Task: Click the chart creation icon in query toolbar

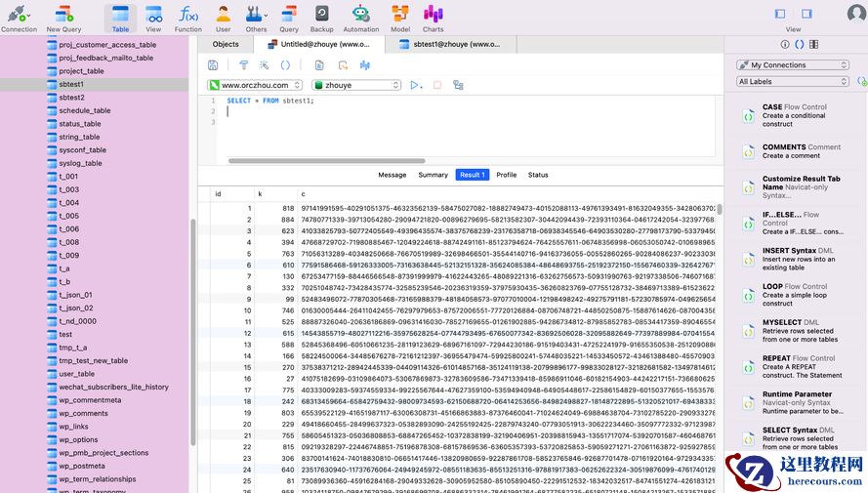Action: tap(365, 65)
